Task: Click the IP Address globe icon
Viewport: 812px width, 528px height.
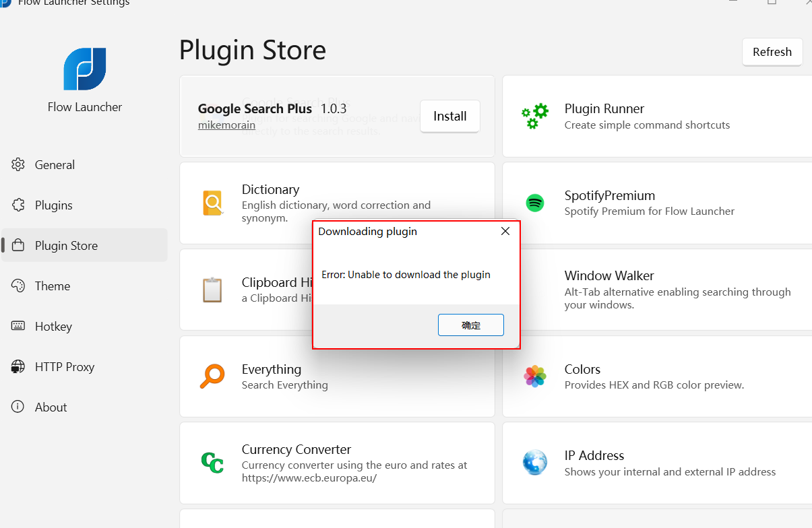Action: (x=535, y=463)
